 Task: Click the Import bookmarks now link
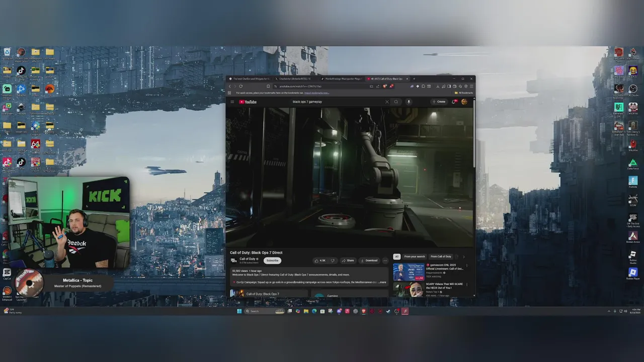[x=316, y=93]
